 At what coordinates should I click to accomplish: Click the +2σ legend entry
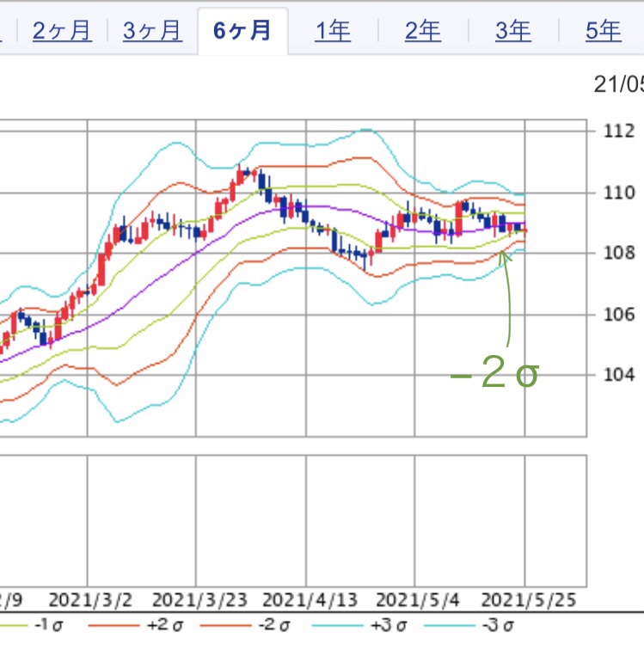[136, 625]
